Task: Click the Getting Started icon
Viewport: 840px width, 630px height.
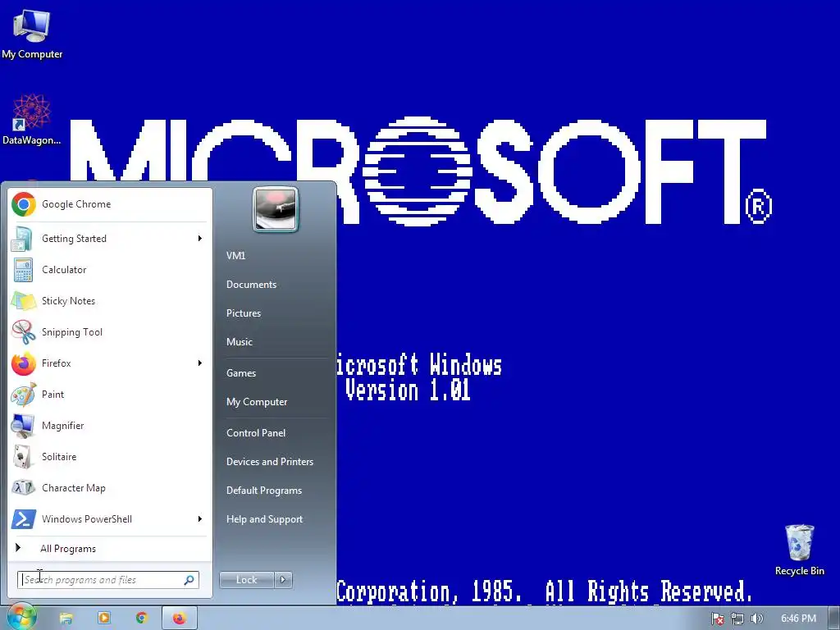Action: pyautogui.click(x=22, y=239)
